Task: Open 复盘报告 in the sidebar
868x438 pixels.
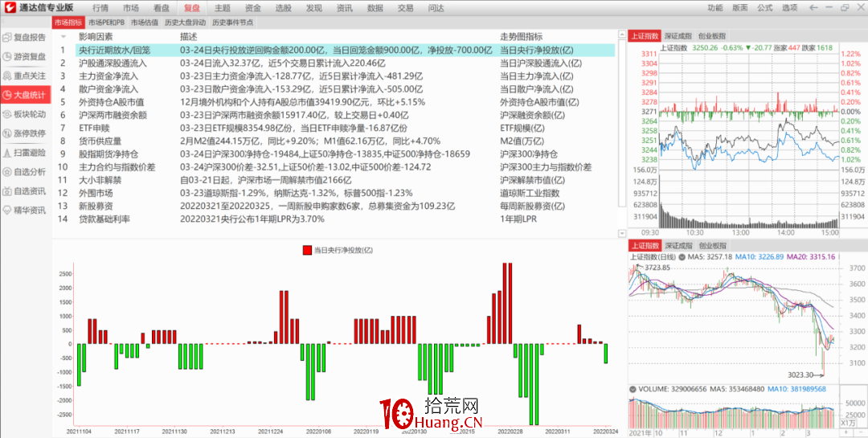Action: (26, 38)
